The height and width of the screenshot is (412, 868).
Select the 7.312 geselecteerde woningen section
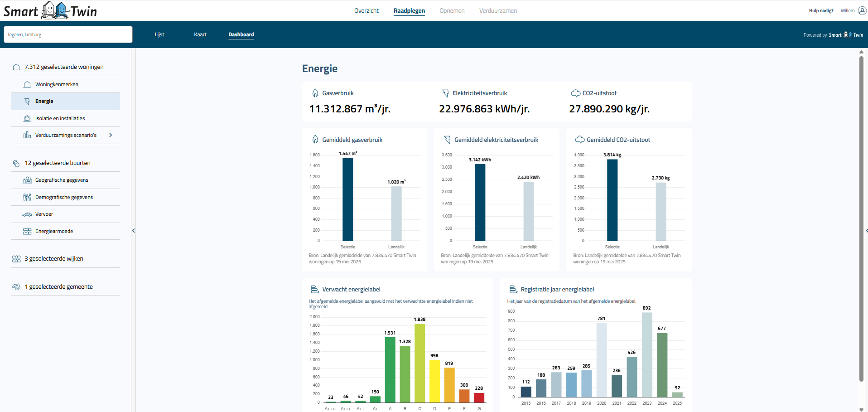point(64,67)
